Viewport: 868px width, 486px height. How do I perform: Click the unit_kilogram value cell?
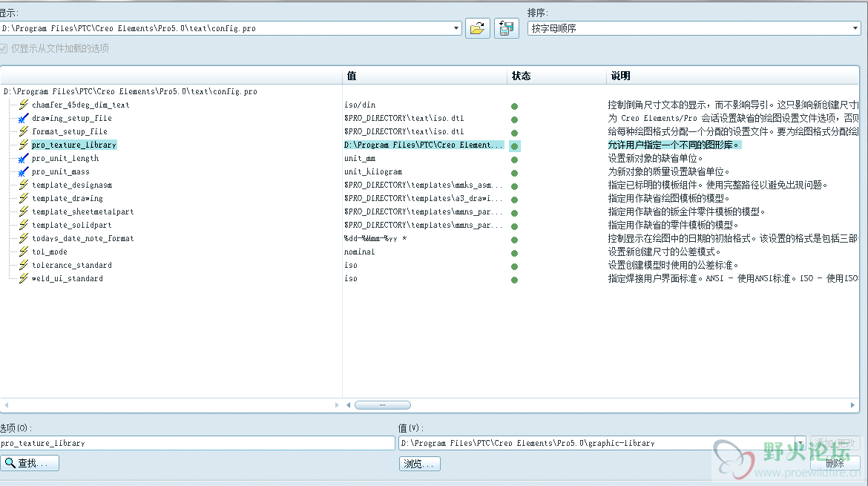tap(373, 171)
